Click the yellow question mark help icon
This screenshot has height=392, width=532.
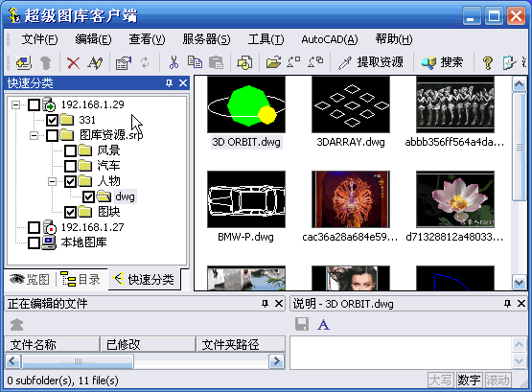pyautogui.click(x=488, y=62)
